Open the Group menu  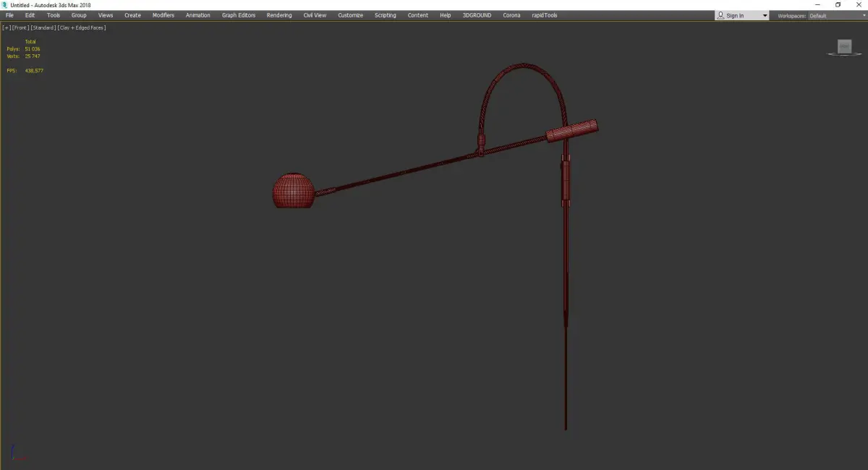tap(79, 15)
